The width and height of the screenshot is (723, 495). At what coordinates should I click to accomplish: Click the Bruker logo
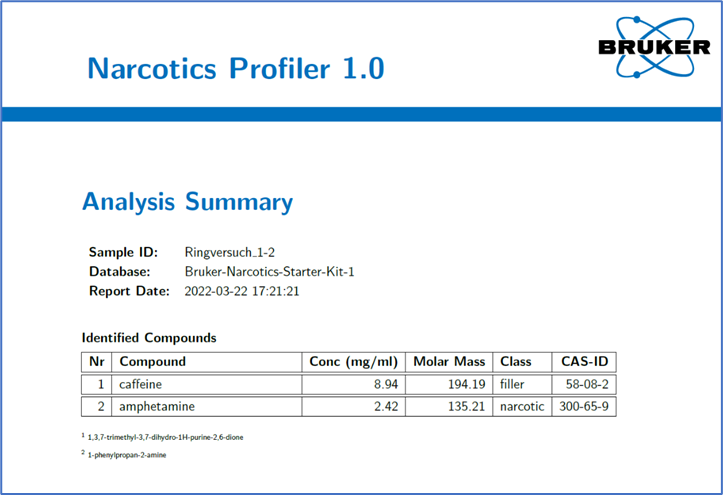[654, 47]
